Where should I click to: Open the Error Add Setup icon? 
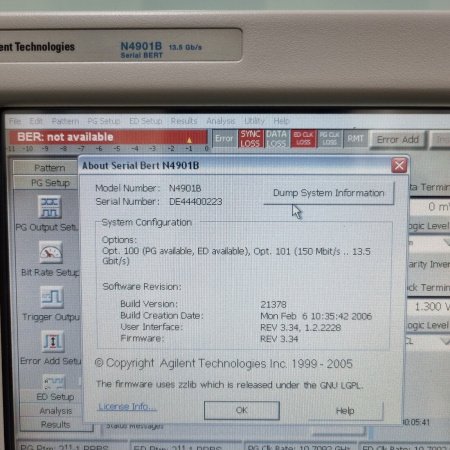(53, 341)
